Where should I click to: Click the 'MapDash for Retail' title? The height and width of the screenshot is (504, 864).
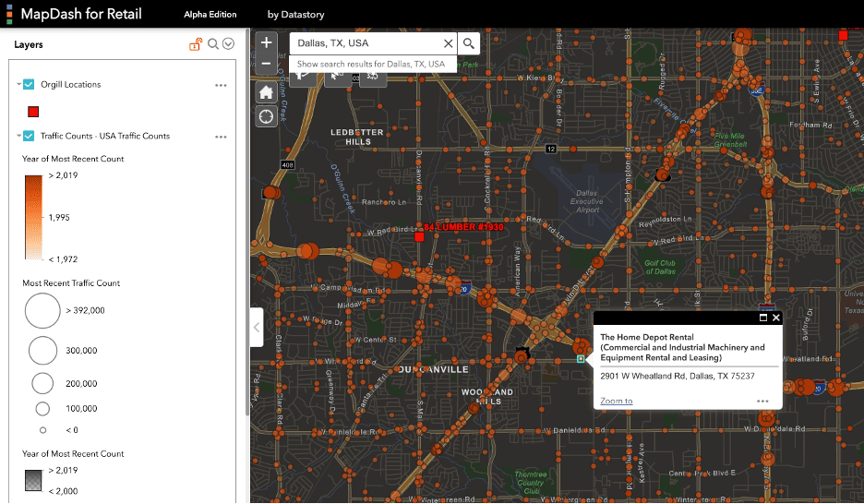tap(81, 14)
